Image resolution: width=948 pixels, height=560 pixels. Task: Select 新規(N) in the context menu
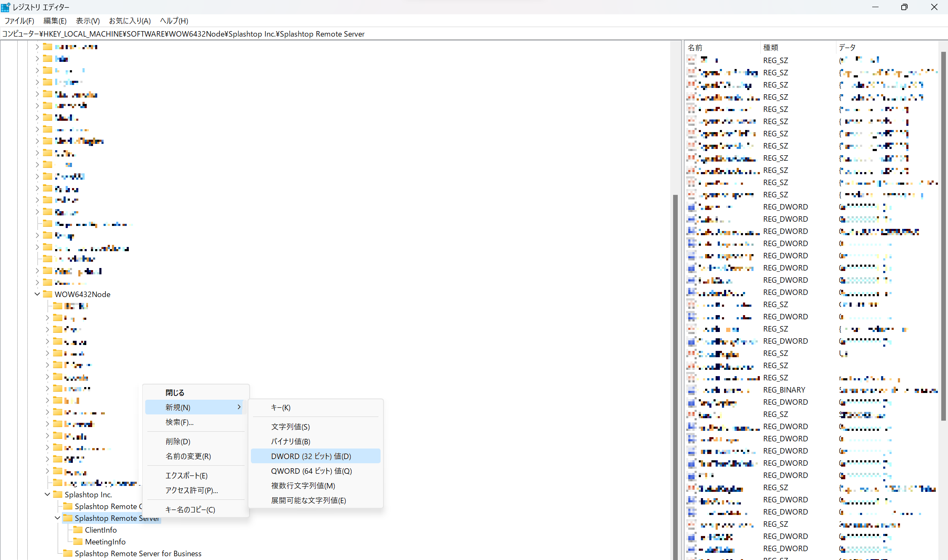(196, 407)
